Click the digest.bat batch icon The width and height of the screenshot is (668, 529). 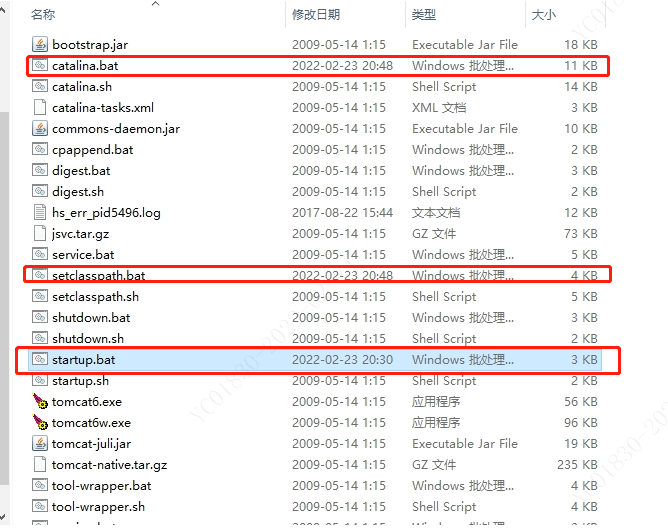point(40,170)
